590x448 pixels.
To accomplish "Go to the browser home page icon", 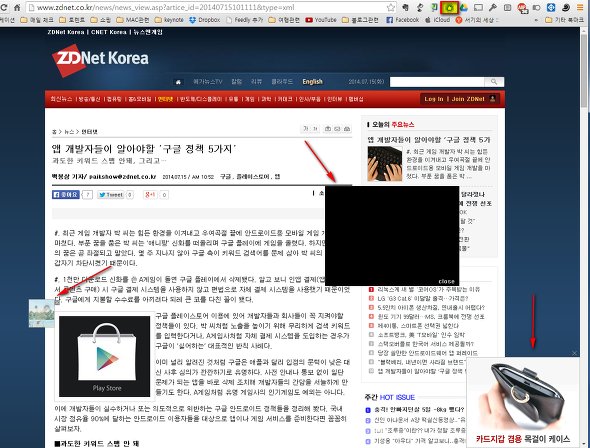I will pyautogui.click(x=17, y=7).
